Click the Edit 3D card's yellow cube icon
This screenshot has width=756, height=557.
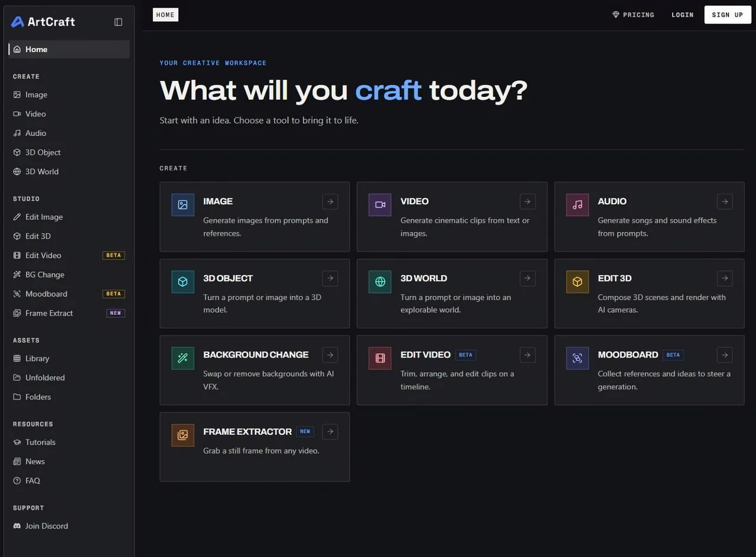tap(577, 282)
